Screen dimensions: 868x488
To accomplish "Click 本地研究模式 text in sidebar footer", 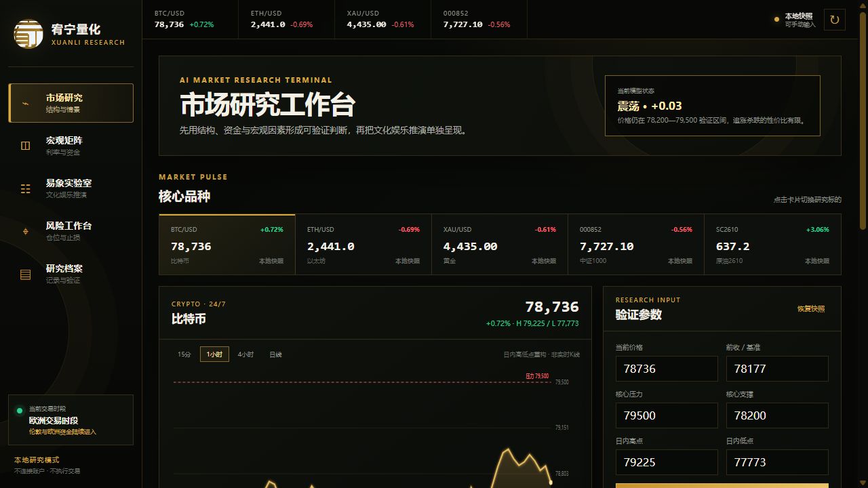I will coord(37,460).
